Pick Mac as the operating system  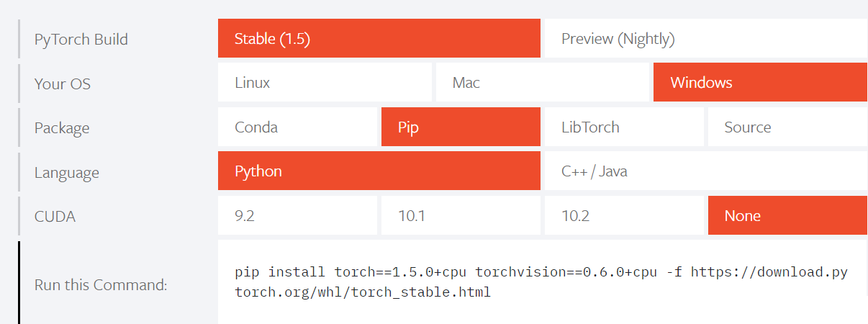(542, 83)
